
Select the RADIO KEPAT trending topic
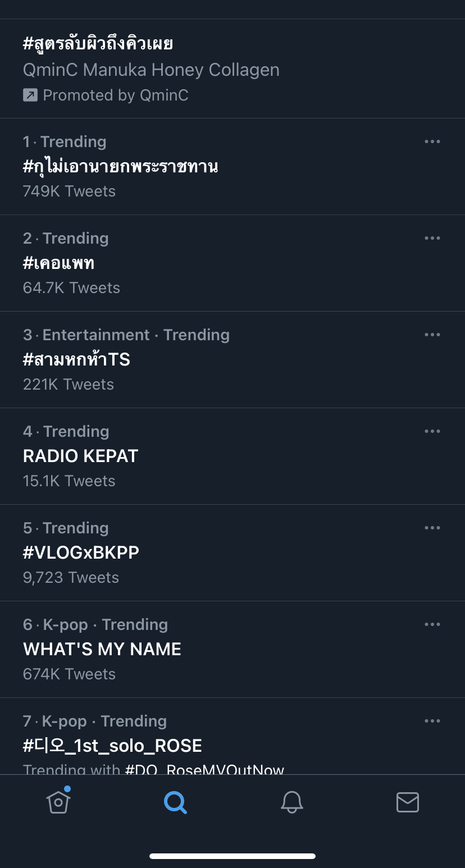pos(80,456)
